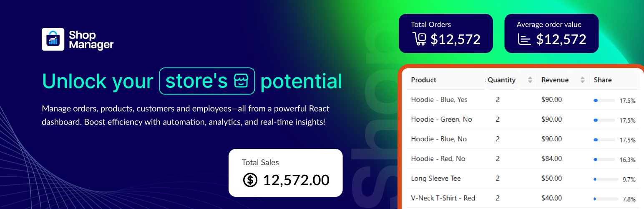Click the Total Sales card

coord(285,173)
